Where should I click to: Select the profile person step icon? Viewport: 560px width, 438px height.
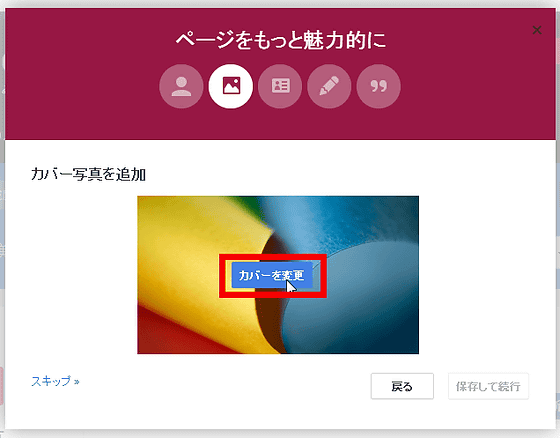pos(181,86)
